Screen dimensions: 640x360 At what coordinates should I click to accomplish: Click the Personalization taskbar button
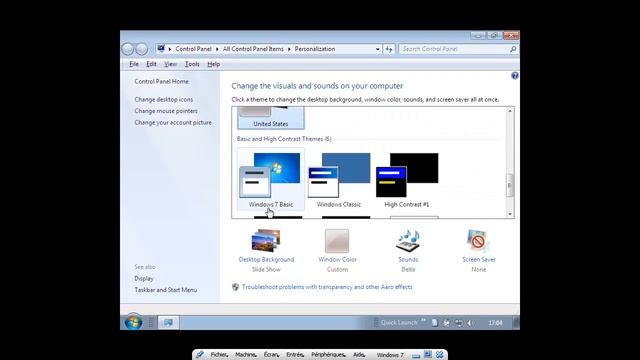[x=168, y=322]
